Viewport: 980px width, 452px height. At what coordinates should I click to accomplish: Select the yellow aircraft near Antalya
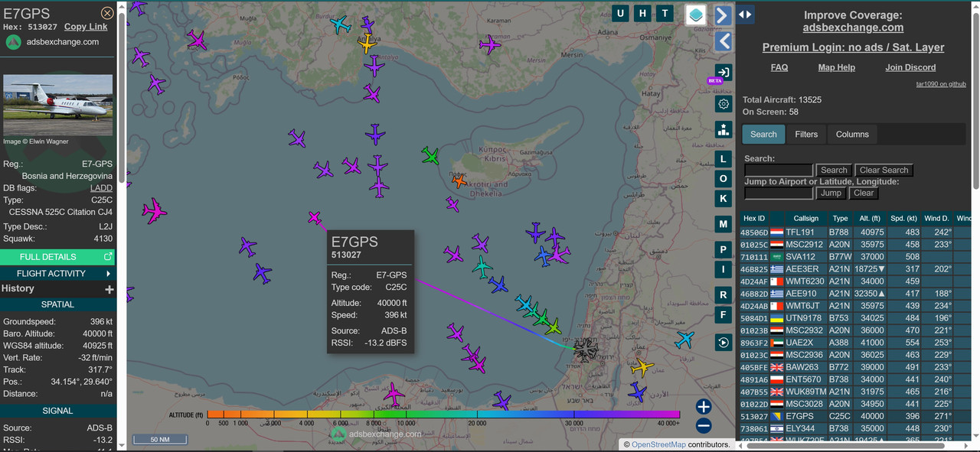point(367,44)
